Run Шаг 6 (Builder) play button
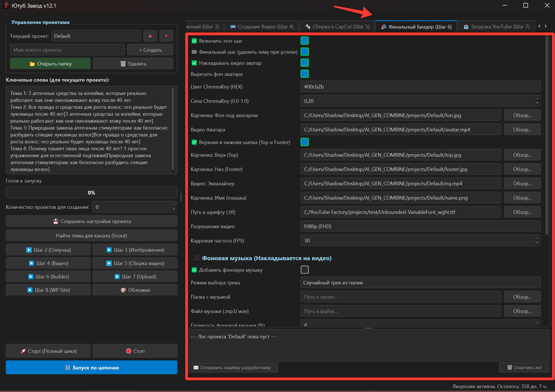555x392 pixels. 48,276
